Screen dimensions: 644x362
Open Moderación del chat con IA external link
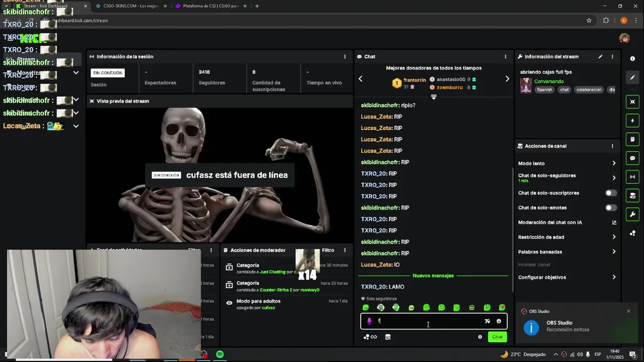[614, 223]
